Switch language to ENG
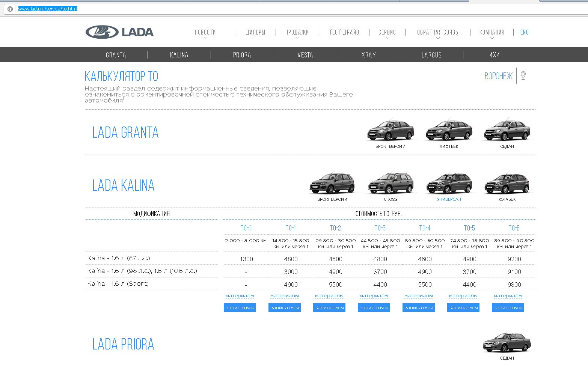Image resolution: width=588 pixels, height=366 pixels. tap(525, 32)
